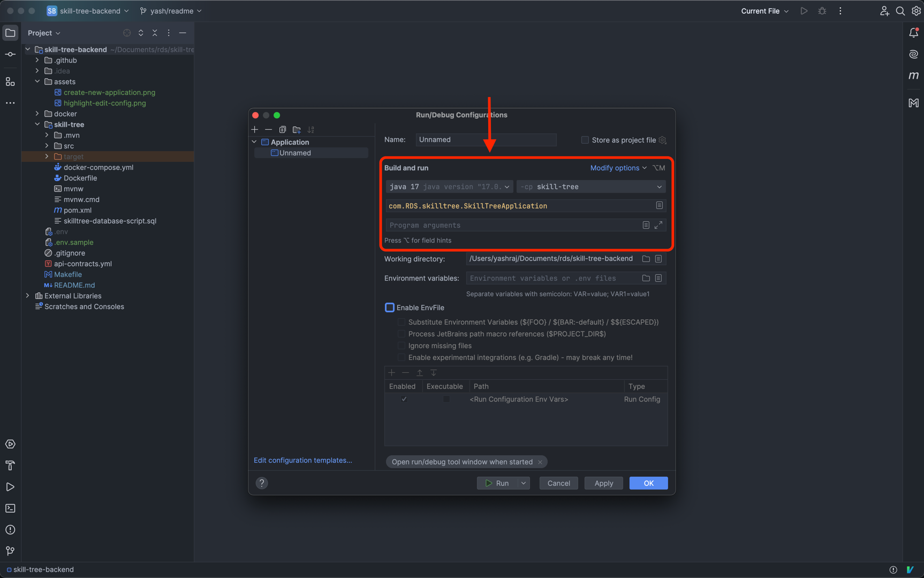
Task: Expand the docker folder
Action: (37, 114)
